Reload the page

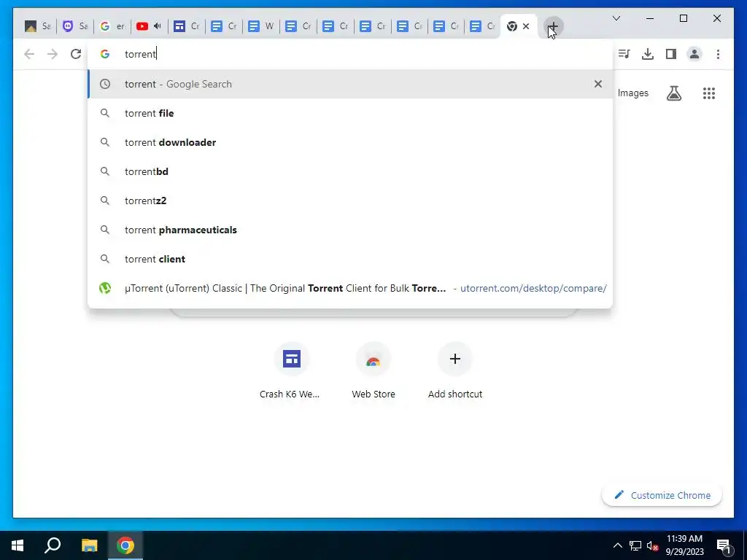point(76,54)
